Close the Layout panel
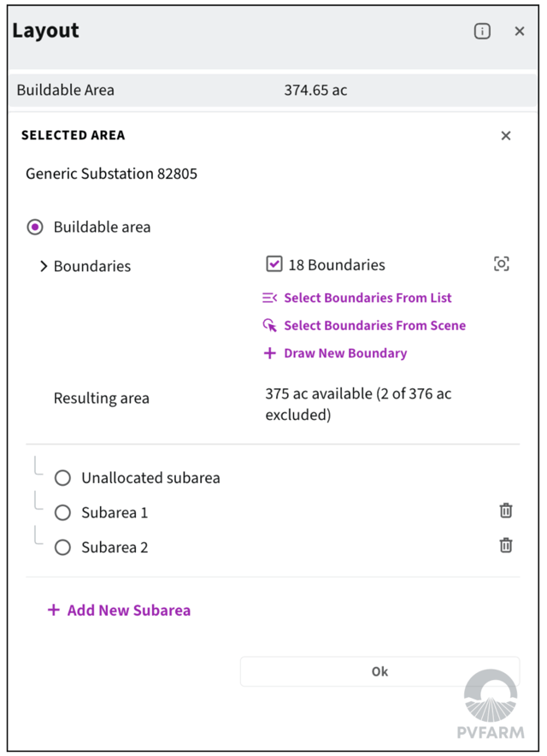 coord(520,32)
